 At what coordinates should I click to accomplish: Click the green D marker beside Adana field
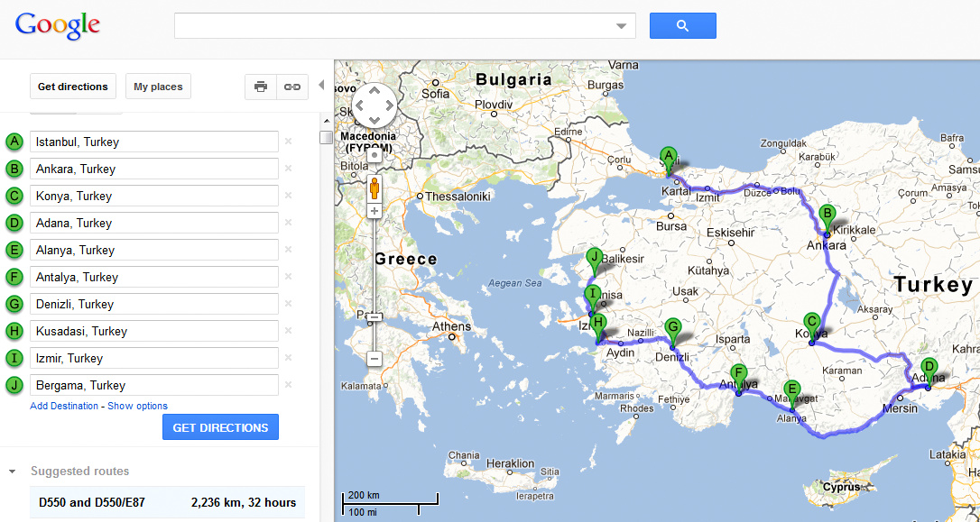click(x=14, y=223)
